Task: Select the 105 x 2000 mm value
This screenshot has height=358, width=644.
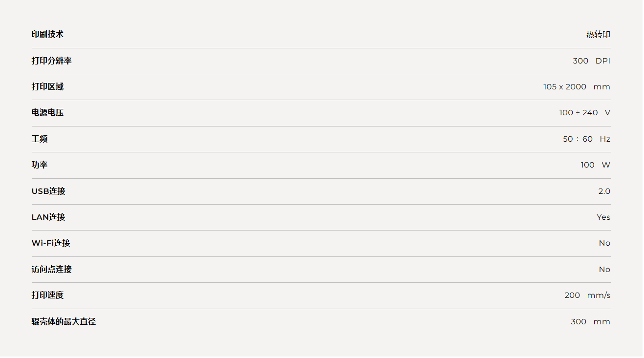Action: pyautogui.click(x=577, y=87)
